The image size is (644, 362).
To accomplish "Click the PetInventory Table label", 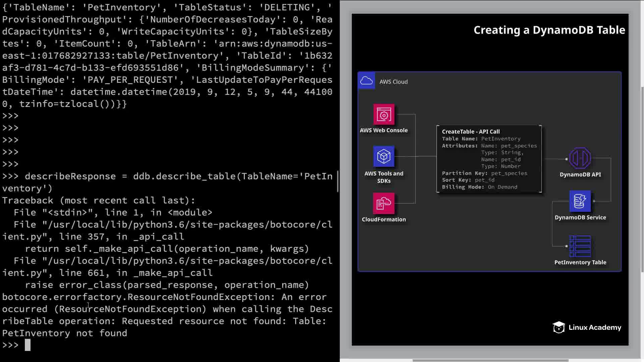I will coord(580,262).
